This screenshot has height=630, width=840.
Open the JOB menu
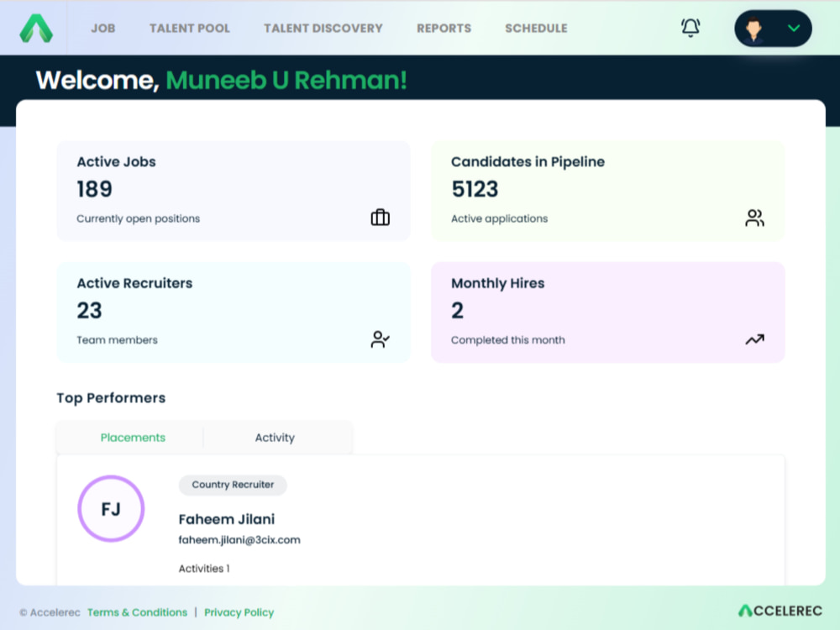pos(102,29)
